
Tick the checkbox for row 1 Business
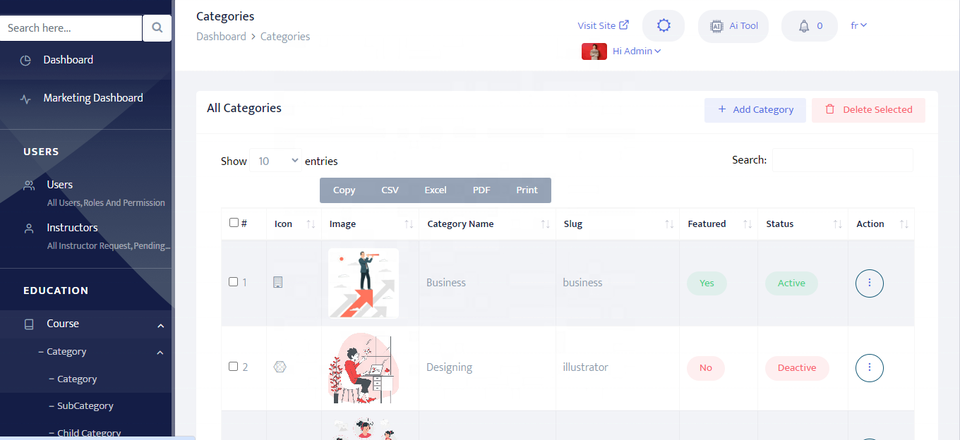(x=233, y=282)
